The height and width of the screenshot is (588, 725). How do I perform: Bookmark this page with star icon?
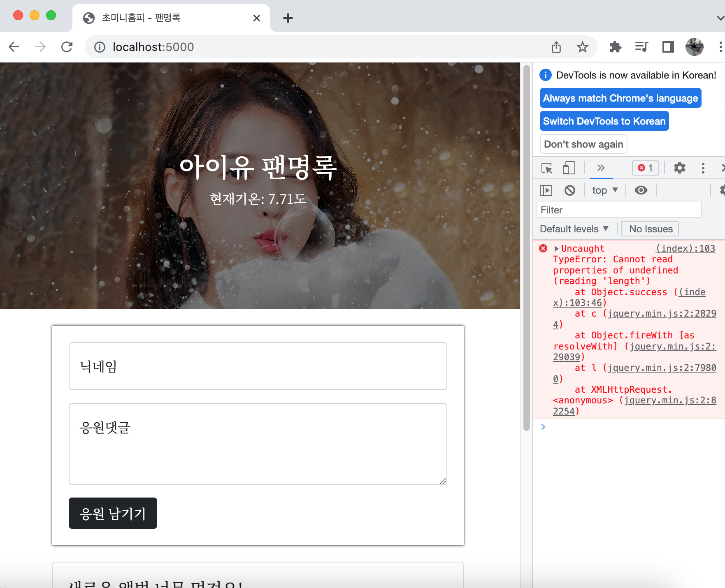click(582, 47)
